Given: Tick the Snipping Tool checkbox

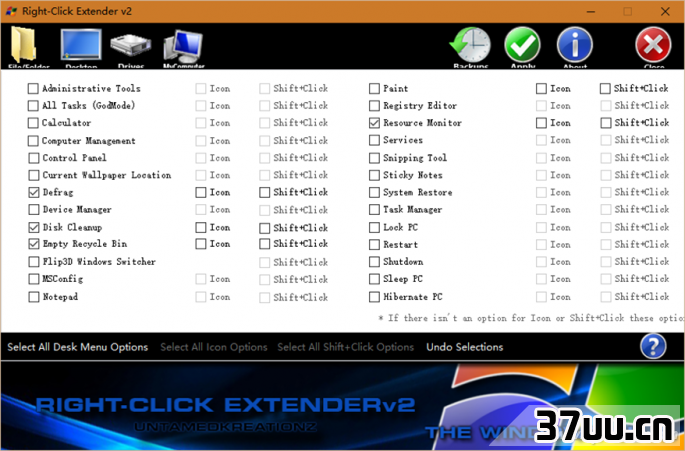Looking at the screenshot, I should (x=374, y=158).
